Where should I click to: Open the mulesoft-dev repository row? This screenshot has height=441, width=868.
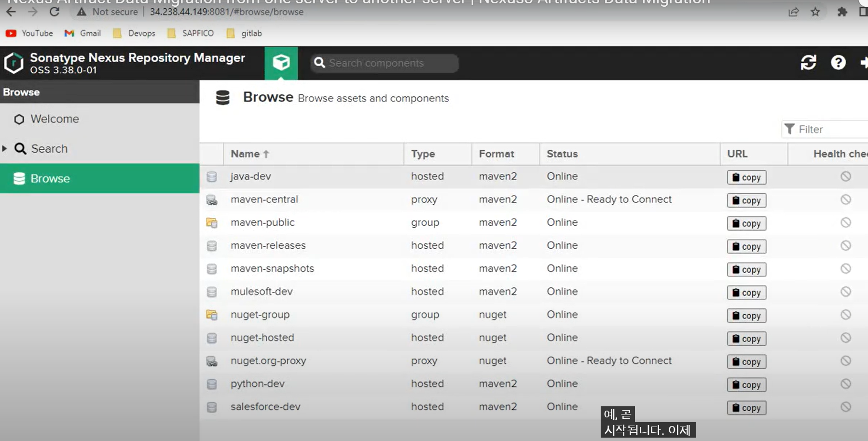pyautogui.click(x=534, y=292)
